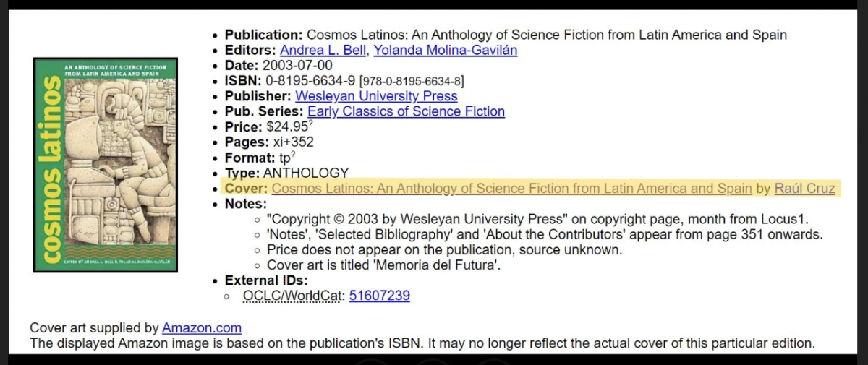The height and width of the screenshot is (365, 868).
Task: Click the Publication title text
Action: pos(546,35)
